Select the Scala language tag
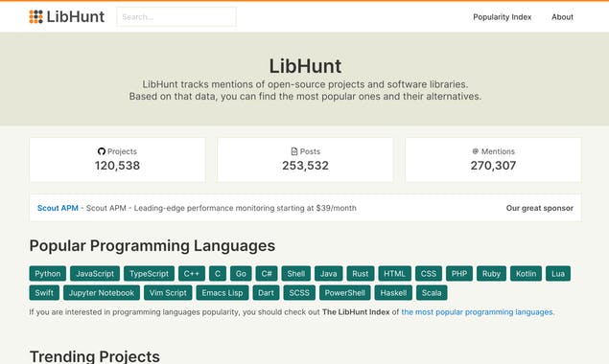 point(432,292)
